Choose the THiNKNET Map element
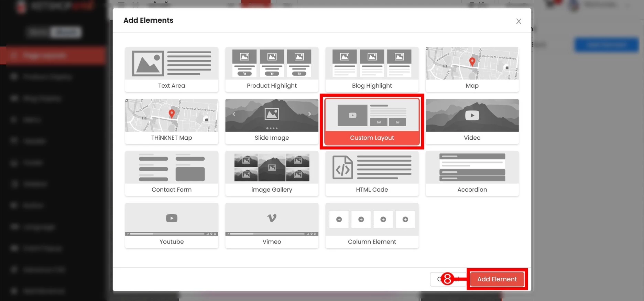This screenshot has width=644, height=301. pyautogui.click(x=172, y=121)
